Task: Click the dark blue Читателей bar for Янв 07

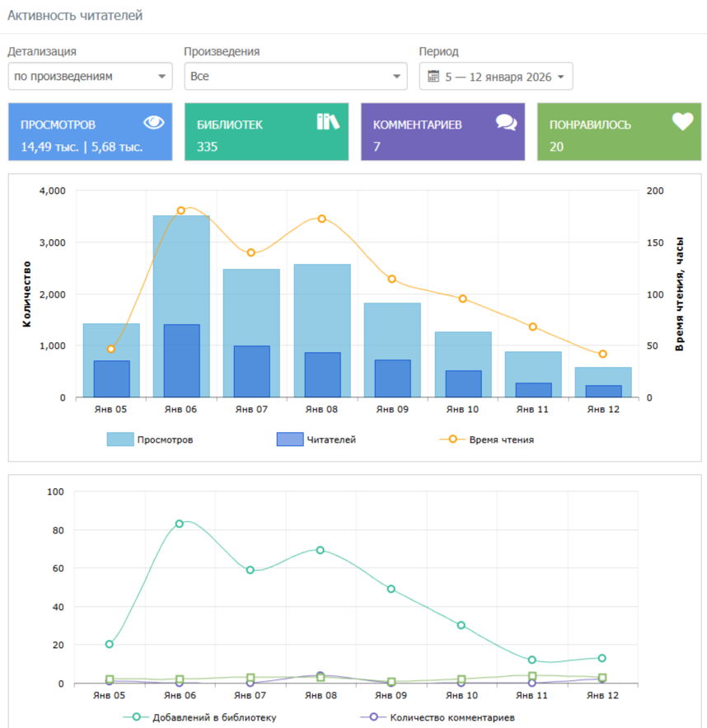Action: [x=251, y=372]
